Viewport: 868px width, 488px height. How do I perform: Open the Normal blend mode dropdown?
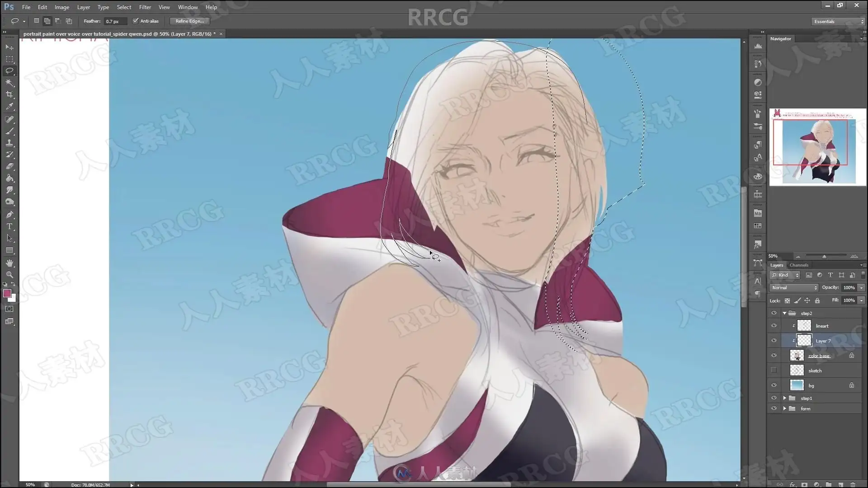[x=794, y=288]
